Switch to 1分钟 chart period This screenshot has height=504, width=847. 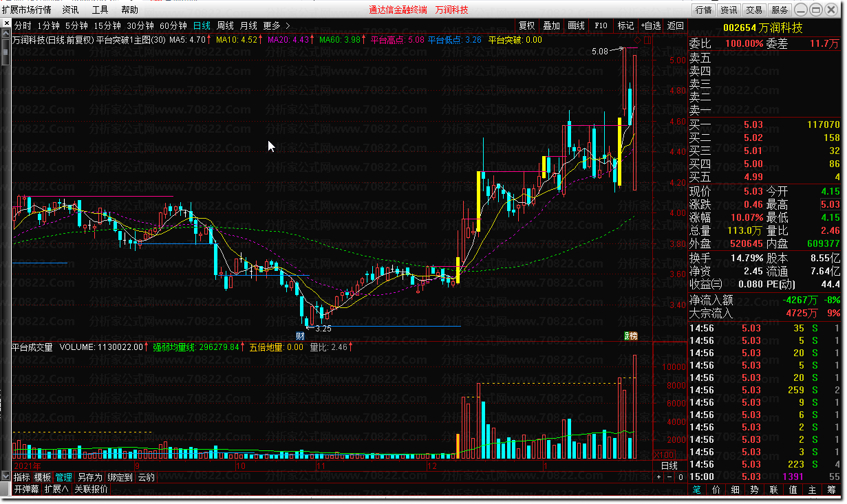click(48, 26)
